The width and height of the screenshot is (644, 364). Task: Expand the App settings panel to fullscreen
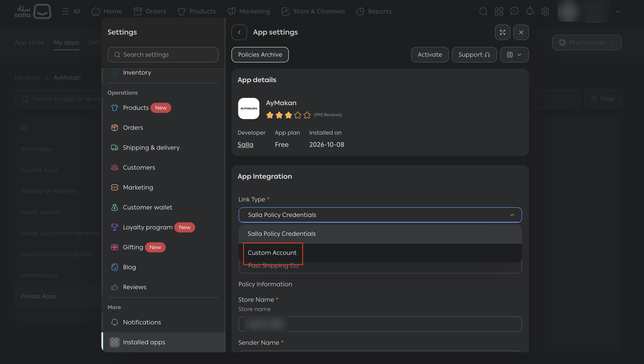pos(502,32)
